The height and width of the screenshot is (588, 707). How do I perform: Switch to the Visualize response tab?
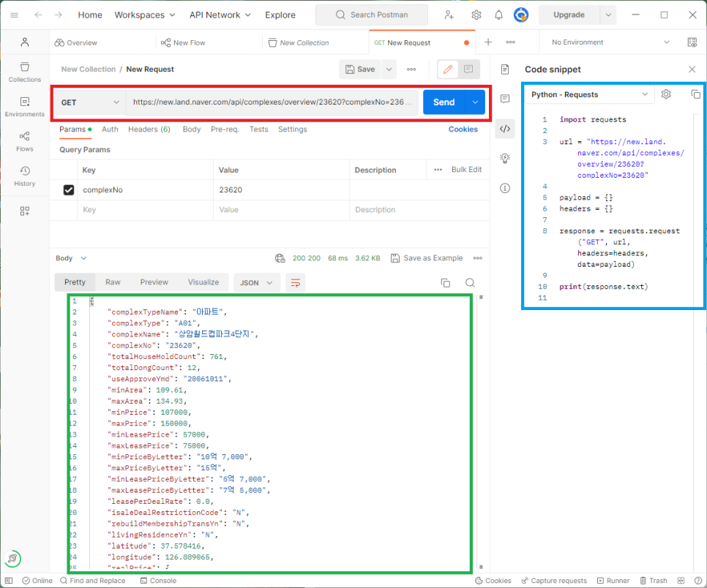coord(203,282)
